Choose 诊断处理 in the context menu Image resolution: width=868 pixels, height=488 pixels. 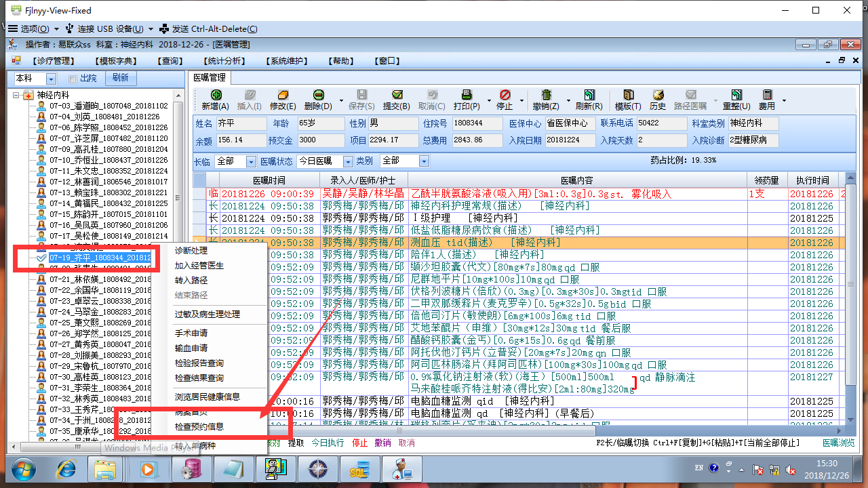(x=191, y=251)
